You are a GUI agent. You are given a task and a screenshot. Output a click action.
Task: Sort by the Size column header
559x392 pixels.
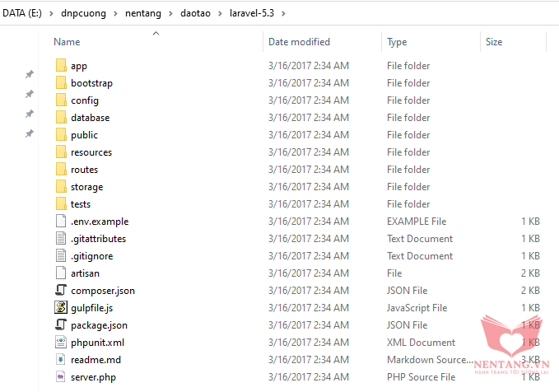[494, 42]
